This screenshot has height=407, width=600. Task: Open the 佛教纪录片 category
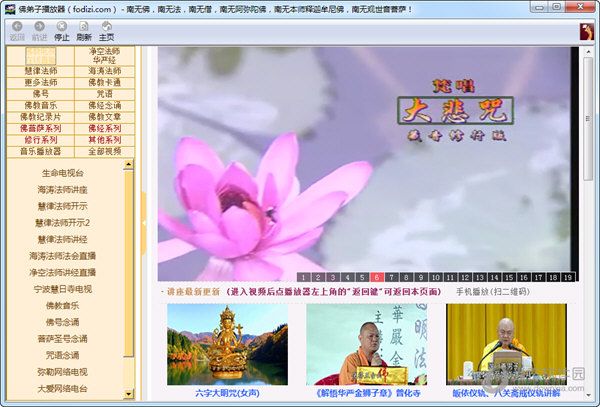click(x=41, y=117)
